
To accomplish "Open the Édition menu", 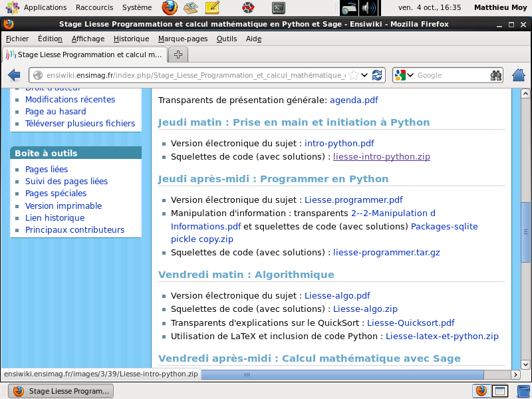I will click(x=50, y=39).
